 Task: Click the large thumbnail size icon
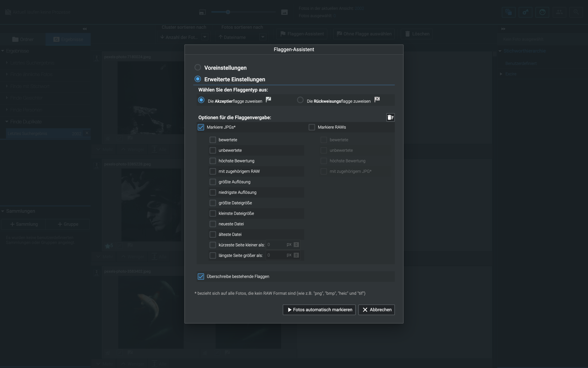[285, 12]
